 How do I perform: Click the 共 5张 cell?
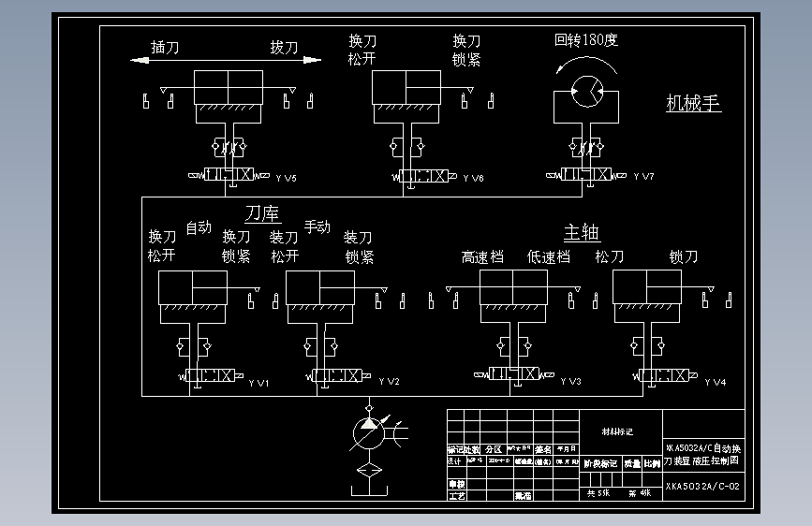(x=598, y=493)
